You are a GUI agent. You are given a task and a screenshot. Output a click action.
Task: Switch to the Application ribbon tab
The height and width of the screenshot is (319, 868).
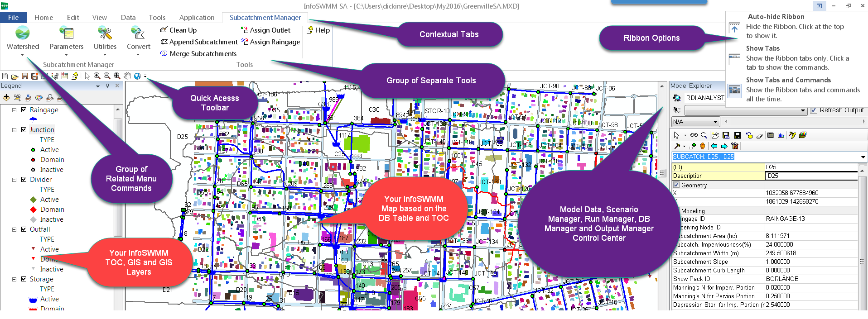(197, 17)
